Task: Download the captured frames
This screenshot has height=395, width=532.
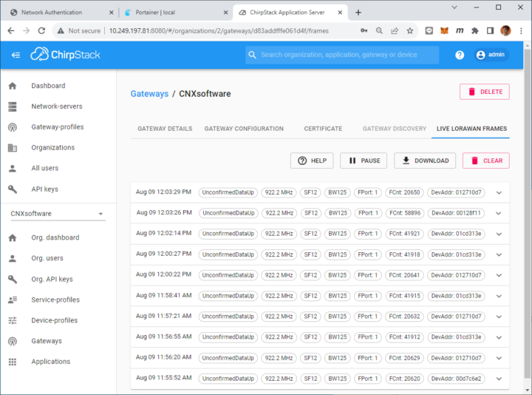Action: (x=425, y=161)
